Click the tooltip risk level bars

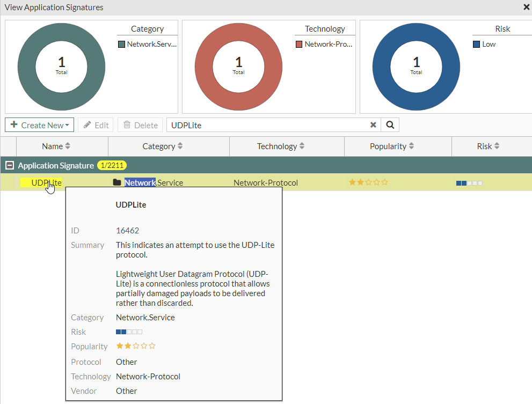pos(129,332)
